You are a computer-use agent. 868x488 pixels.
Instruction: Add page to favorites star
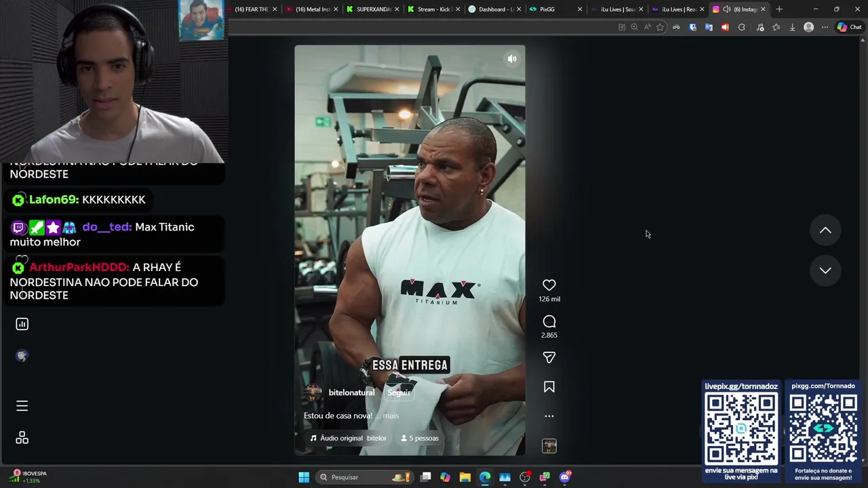pos(660,27)
